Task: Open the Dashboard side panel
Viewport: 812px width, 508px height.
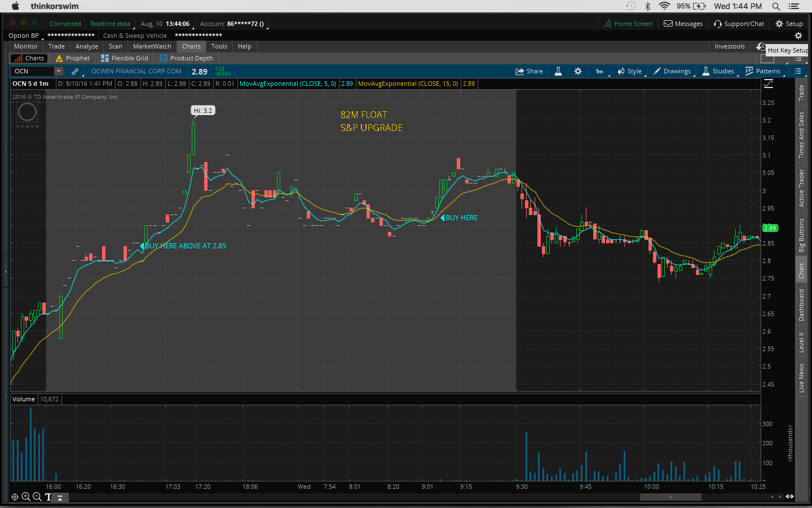Action: [801, 305]
